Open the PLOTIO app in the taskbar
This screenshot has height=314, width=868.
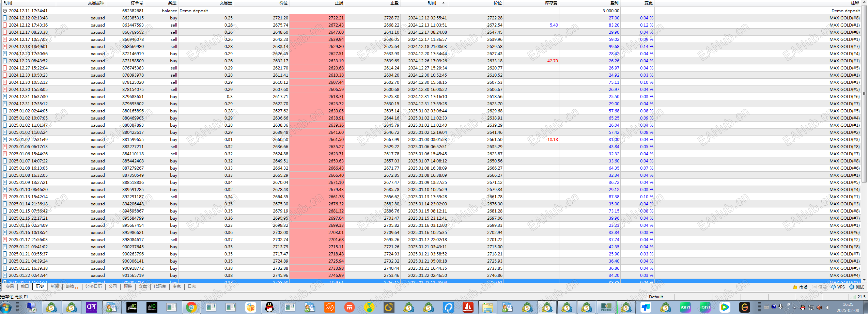[606, 307]
